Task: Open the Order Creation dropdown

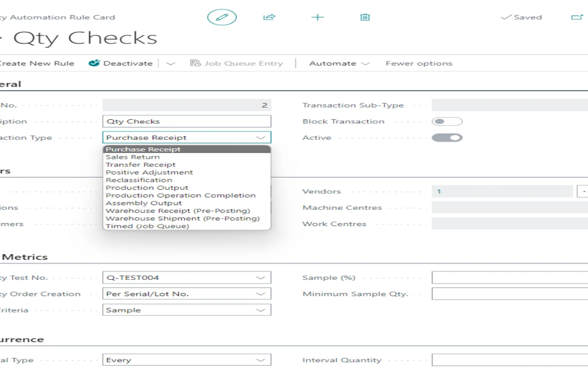Action: pyautogui.click(x=261, y=294)
